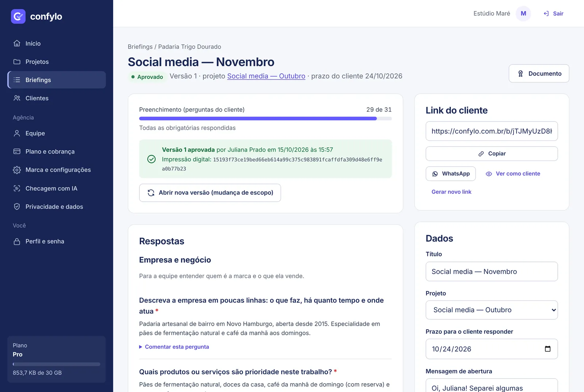The width and height of the screenshot is (584, 392).
Task: Copy the client link with Copiar
Action: click(492, 154)
